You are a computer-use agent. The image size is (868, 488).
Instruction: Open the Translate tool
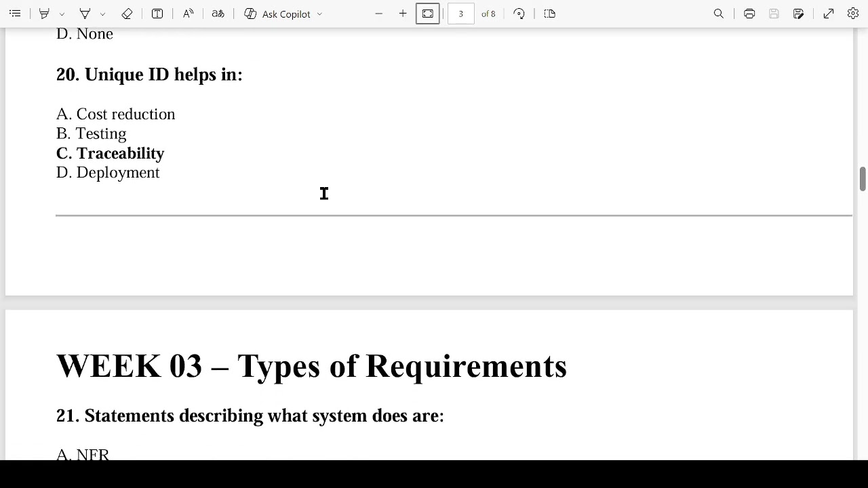218,14
